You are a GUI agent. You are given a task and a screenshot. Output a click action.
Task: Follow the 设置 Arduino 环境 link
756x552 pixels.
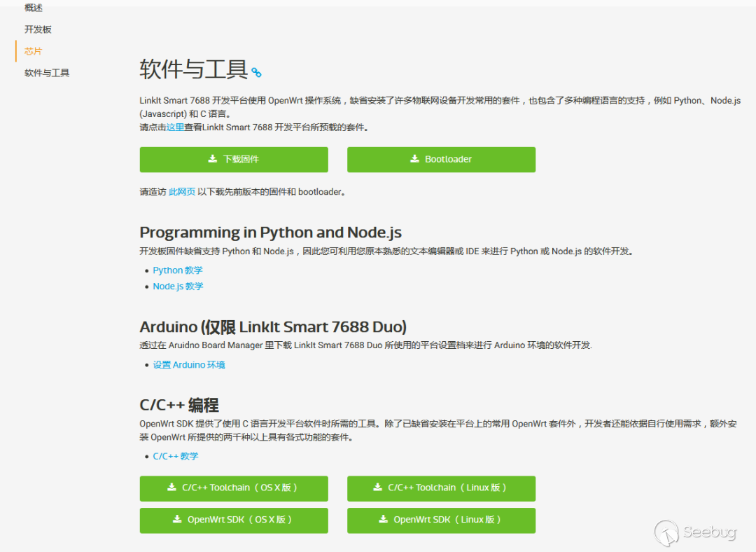(189, 365)
